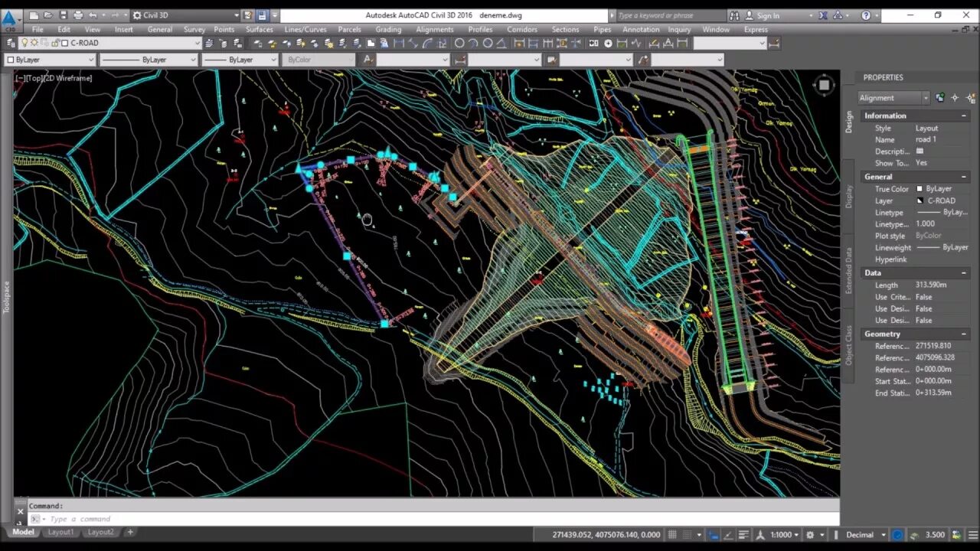Image resolution: width=980 pixels, height=551 pixels.
Task: Toggle the layer on/off lightbulb icon for C-ROAD
Action: click(24, 43)
